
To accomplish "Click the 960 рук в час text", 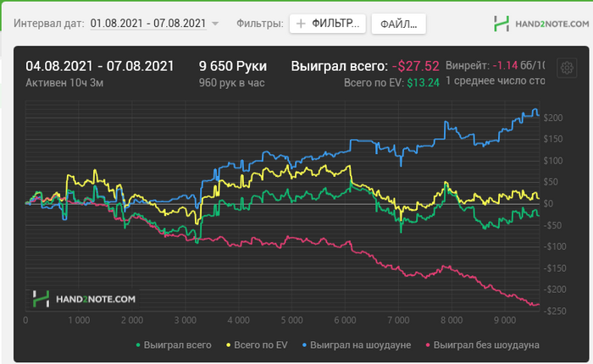I will point(232,83).
